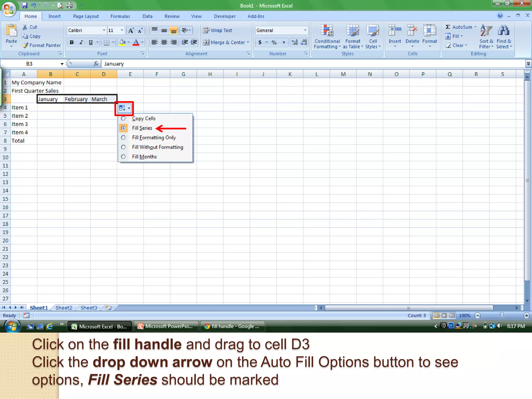The width and height of the screenshot is (532, 399).
Task: Select Fill Series radio option
Action: (x=123, y=128)
